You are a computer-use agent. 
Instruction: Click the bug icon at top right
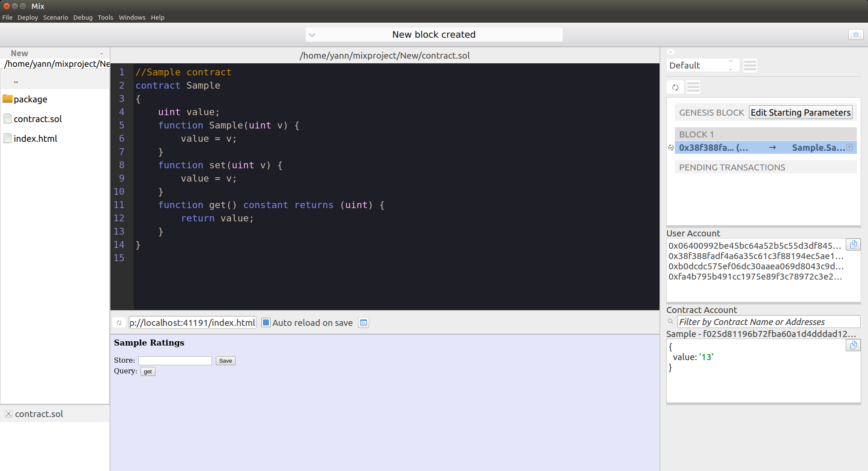coord(856,35)
